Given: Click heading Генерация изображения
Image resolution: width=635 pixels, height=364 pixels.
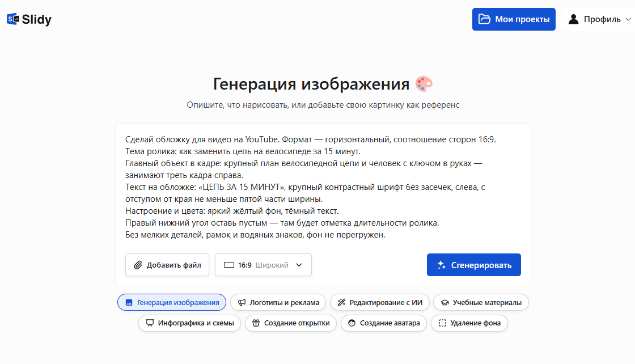Looking at the screenshot, I should click(x=311, y=84).
